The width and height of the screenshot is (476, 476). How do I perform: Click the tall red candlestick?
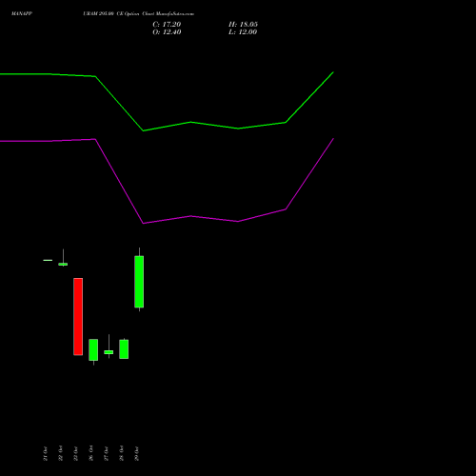tap(78, 316)
